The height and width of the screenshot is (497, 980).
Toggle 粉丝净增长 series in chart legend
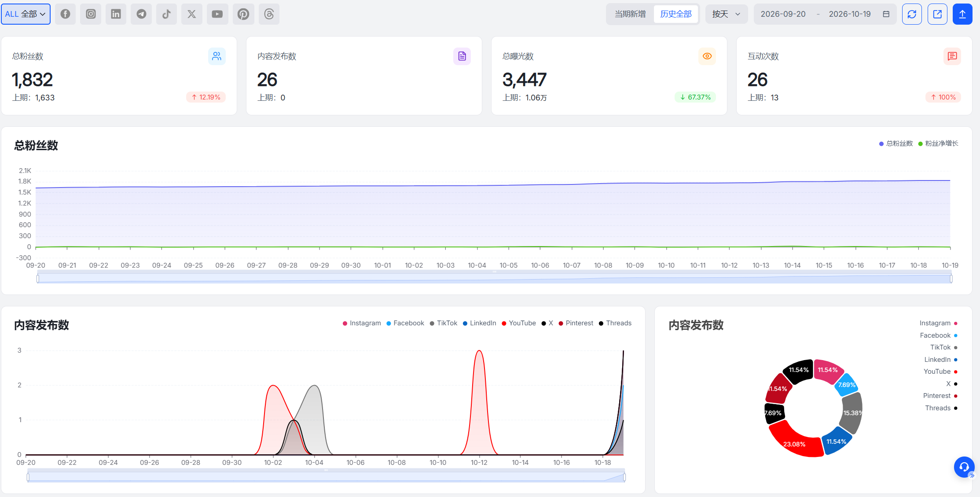coord(938,144)
